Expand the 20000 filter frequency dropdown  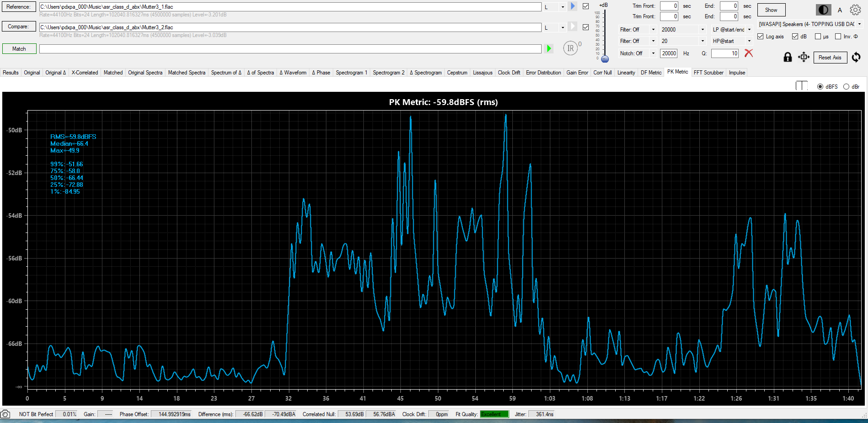tap(703, 29)
